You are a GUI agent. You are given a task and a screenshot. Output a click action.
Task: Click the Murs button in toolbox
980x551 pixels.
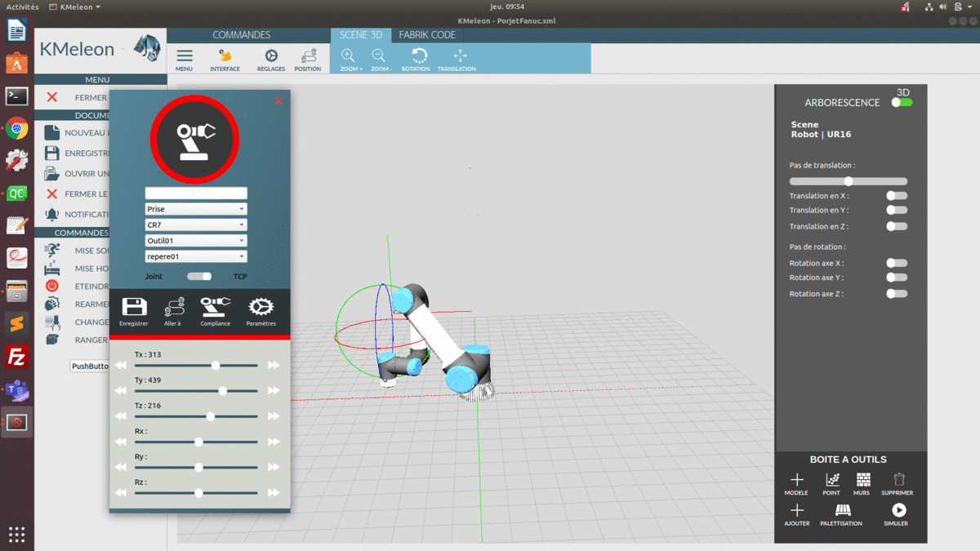pos(863,482)
